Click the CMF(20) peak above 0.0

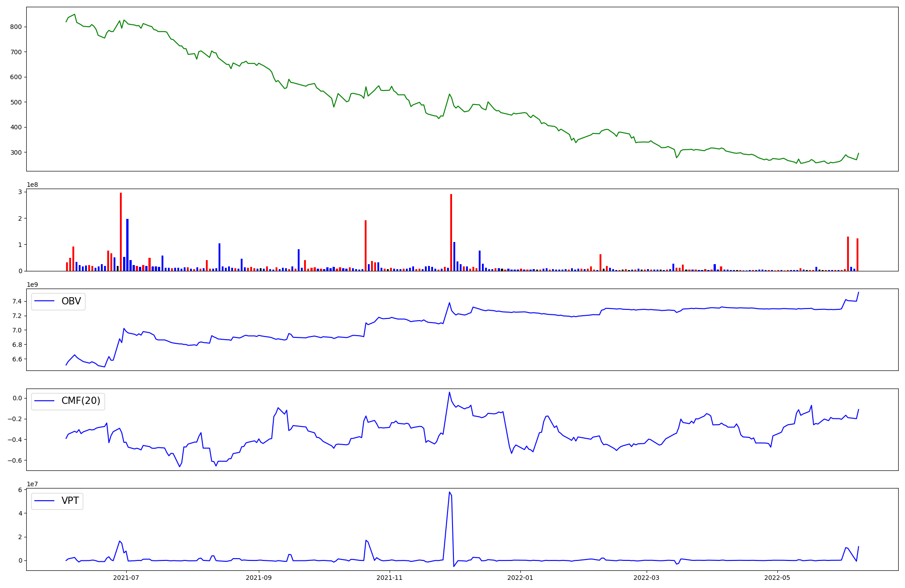tap(449, 393)
